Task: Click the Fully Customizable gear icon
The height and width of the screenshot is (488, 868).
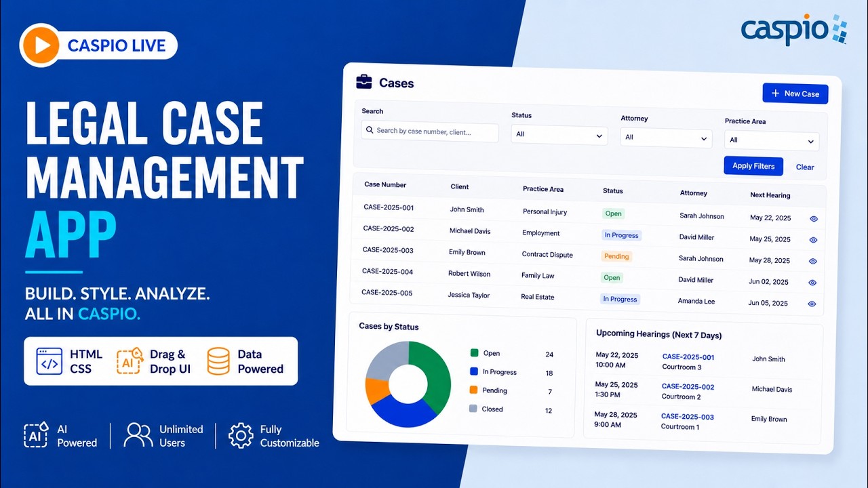Action: [241, 435]
